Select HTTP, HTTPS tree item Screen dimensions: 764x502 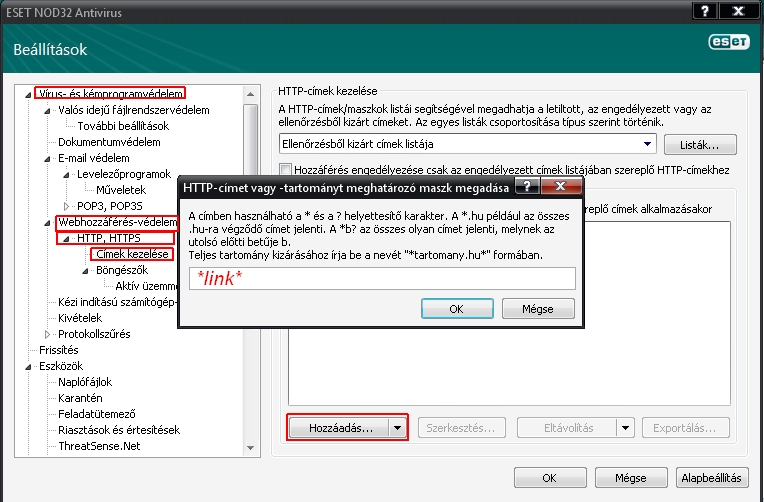[109, 238]
